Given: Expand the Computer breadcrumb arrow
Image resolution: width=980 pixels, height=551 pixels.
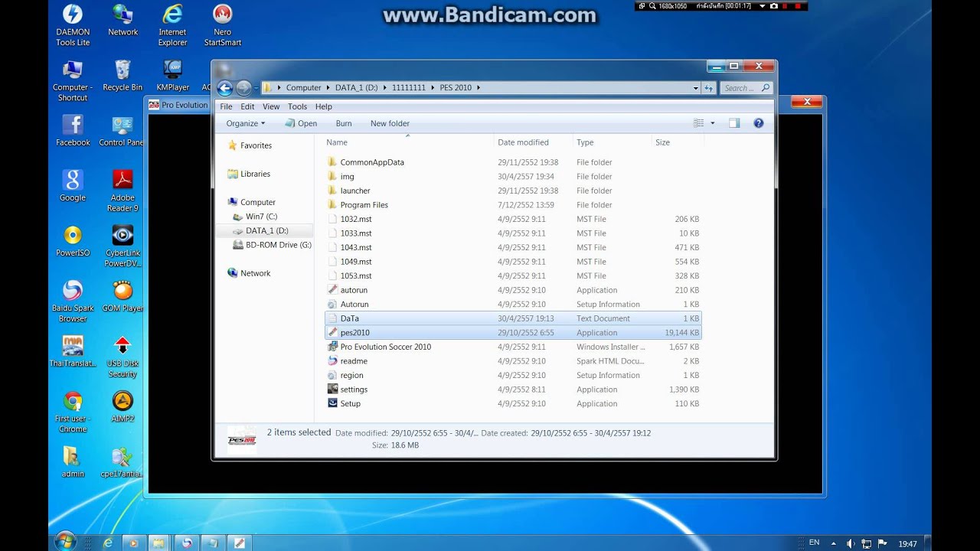Looking at the screenshot, I should (x=328, y=88).
